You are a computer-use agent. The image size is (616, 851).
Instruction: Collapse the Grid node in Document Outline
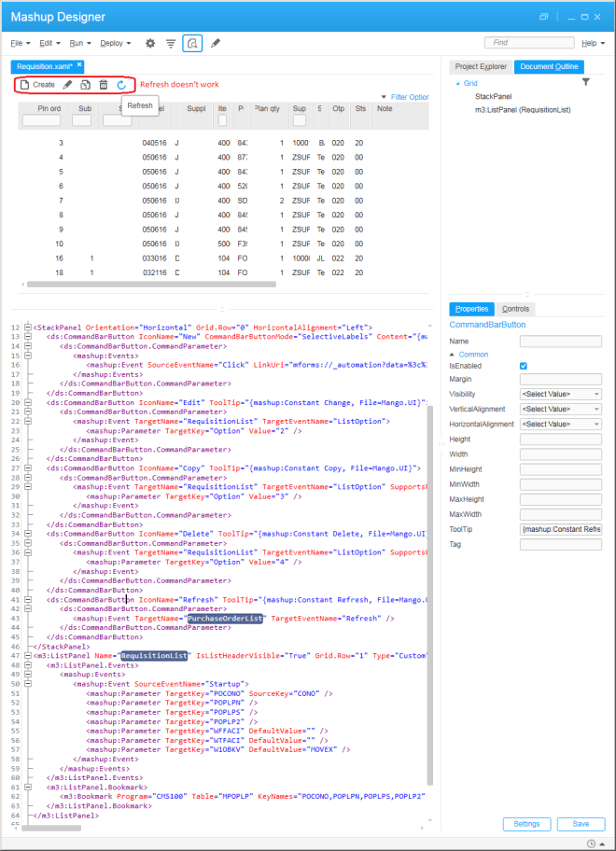pos(457,84)
